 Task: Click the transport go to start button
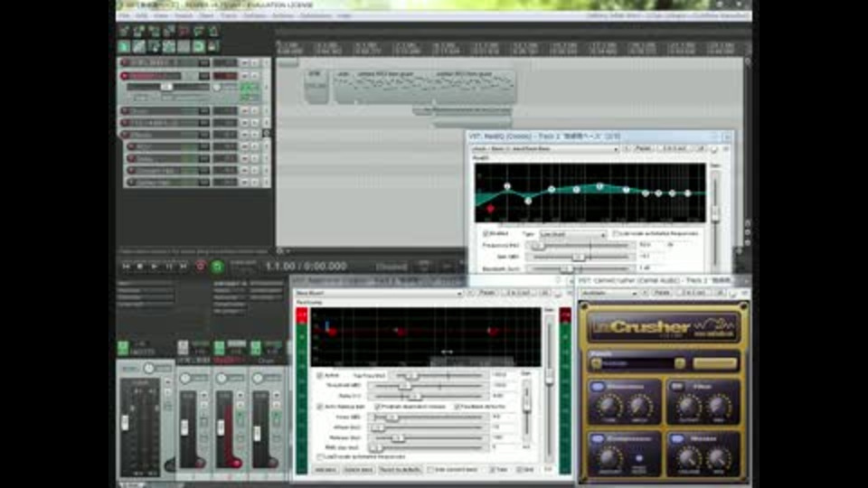tap(127, 266)
